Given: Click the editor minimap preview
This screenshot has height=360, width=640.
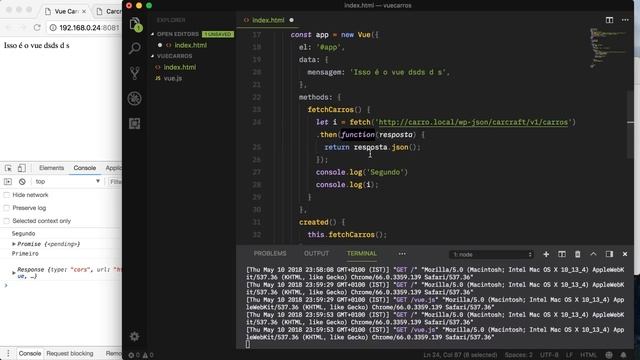Looking at the screenshot, I should (608, 48).
